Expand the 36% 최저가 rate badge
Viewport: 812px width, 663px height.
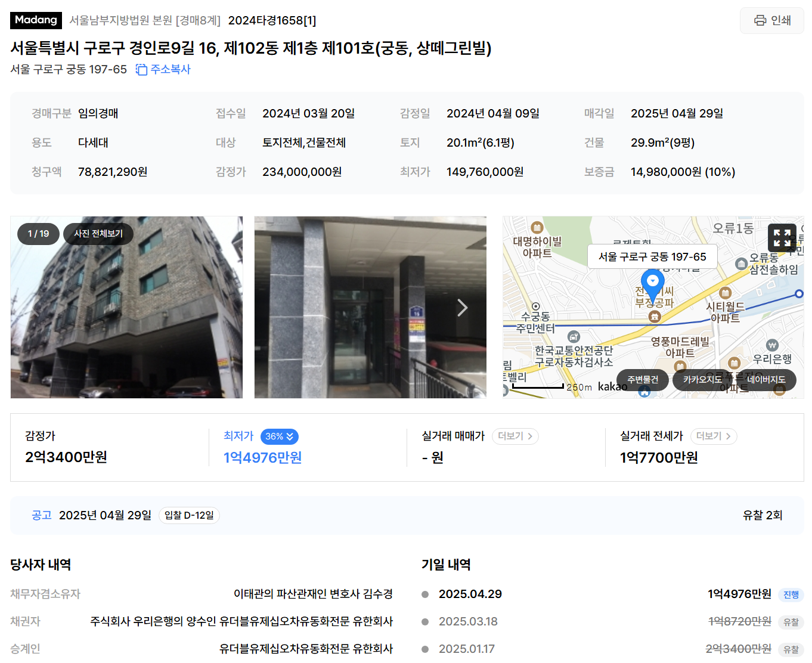click(279, 436)
